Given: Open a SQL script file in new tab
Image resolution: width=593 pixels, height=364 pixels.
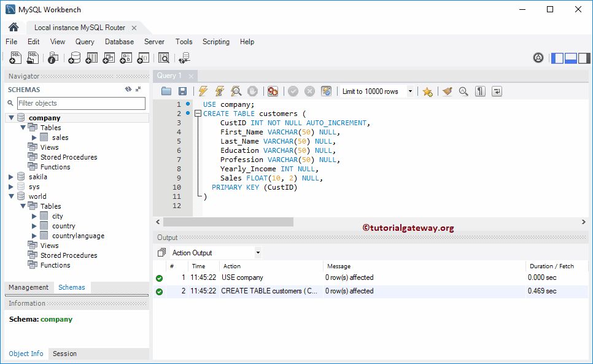Looking at the screenshot, I should [33, 58].
